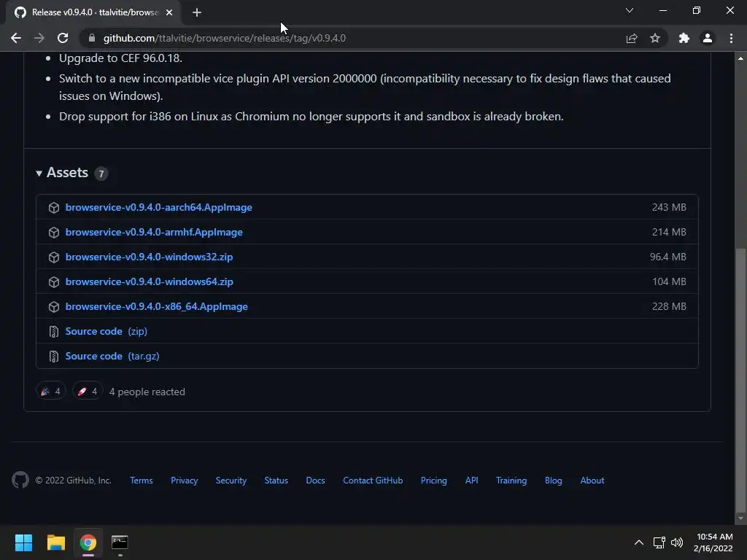This screenshot has height=560, width=747.
Task: Bookmark this page with the star icon
Action: tap(655, 38)
